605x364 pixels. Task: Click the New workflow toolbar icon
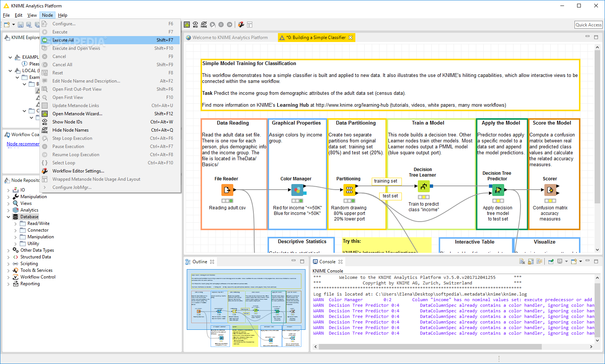point(7,25)
